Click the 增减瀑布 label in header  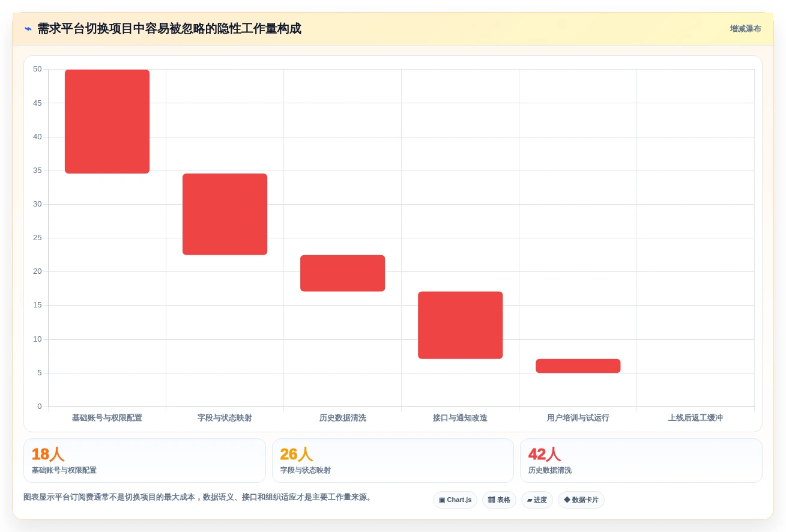745,29
